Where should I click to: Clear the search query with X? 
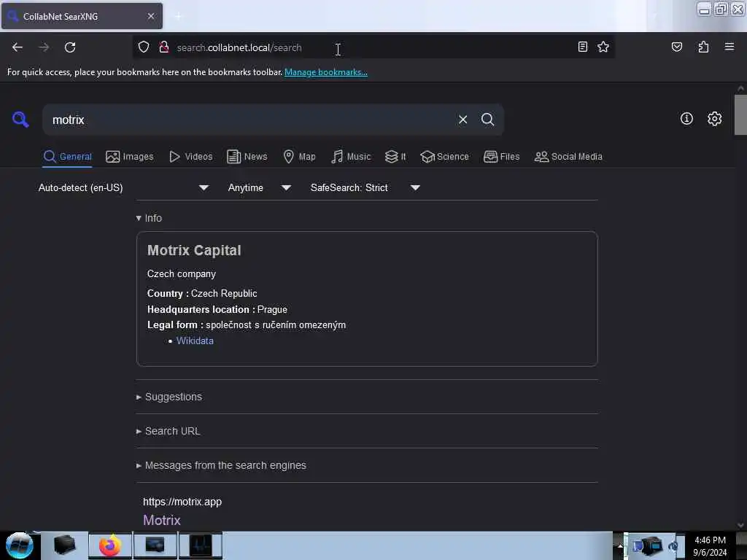pyautogui.click(x=462, y=120)
